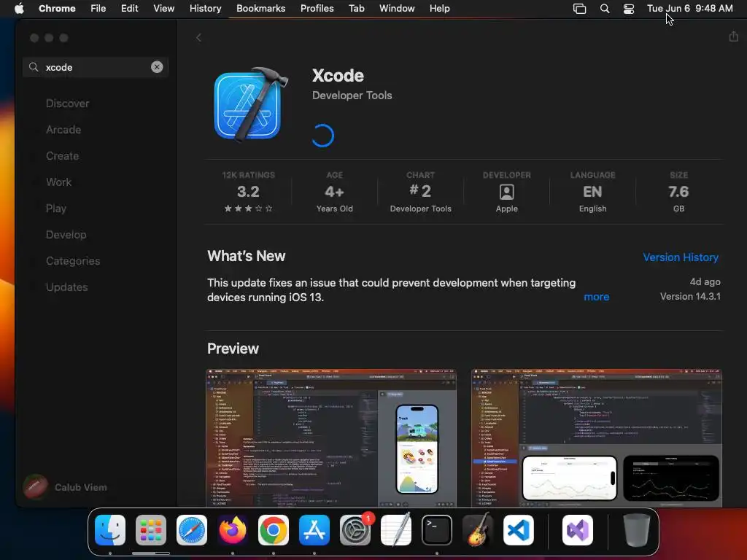Launch GarageBand from the Dock
747x560 pixels.
pyautogui.click(x=478, y=530)
